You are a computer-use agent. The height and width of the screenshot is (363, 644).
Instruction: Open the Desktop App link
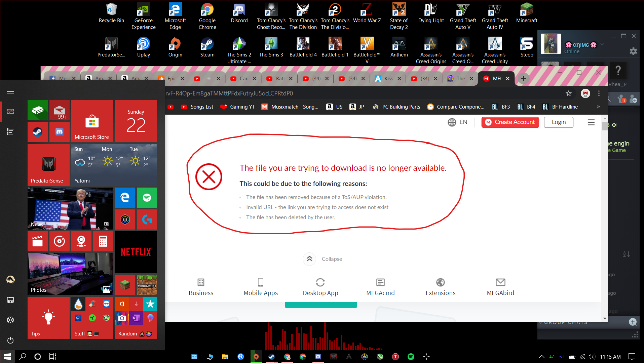point(320,287)
